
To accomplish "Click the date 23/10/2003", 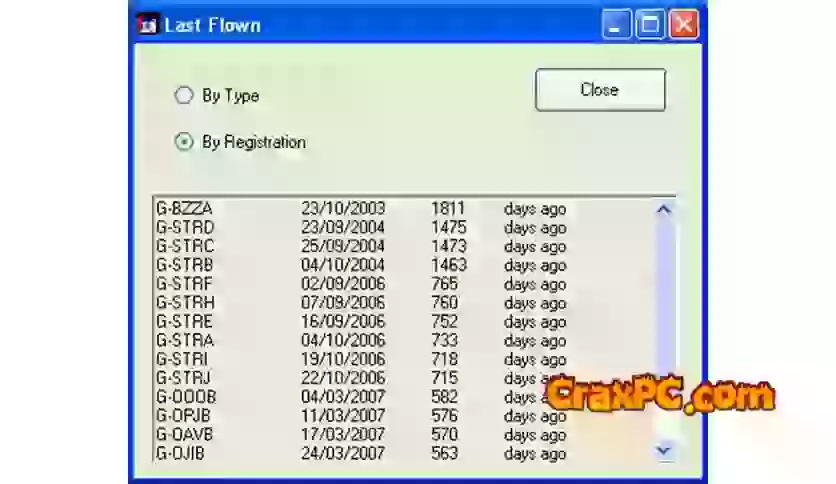I will point(343,208).
